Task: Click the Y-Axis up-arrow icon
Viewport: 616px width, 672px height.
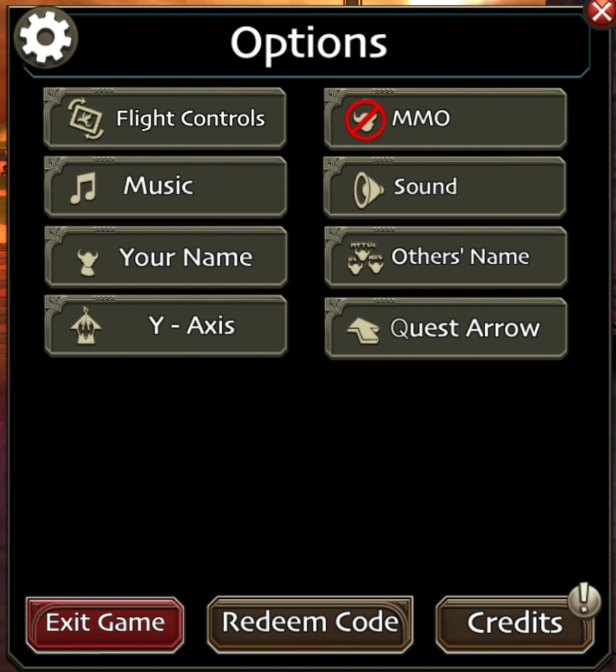Action: (x=86, y=328)
